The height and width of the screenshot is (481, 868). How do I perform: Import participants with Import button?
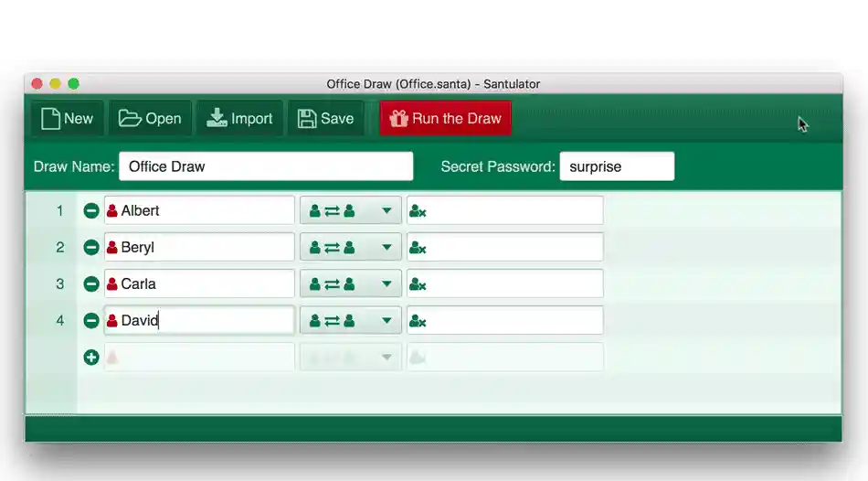point(239,118)
